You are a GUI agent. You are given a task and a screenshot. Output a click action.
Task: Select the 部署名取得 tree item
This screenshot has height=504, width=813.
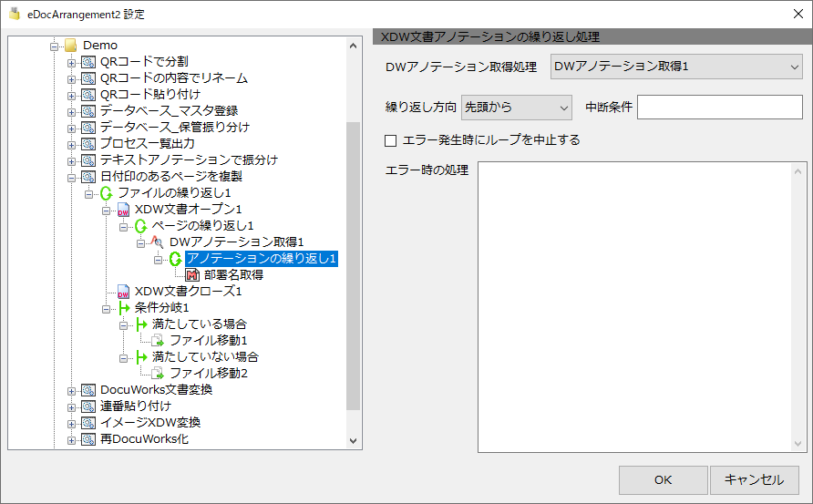(233, 275)
